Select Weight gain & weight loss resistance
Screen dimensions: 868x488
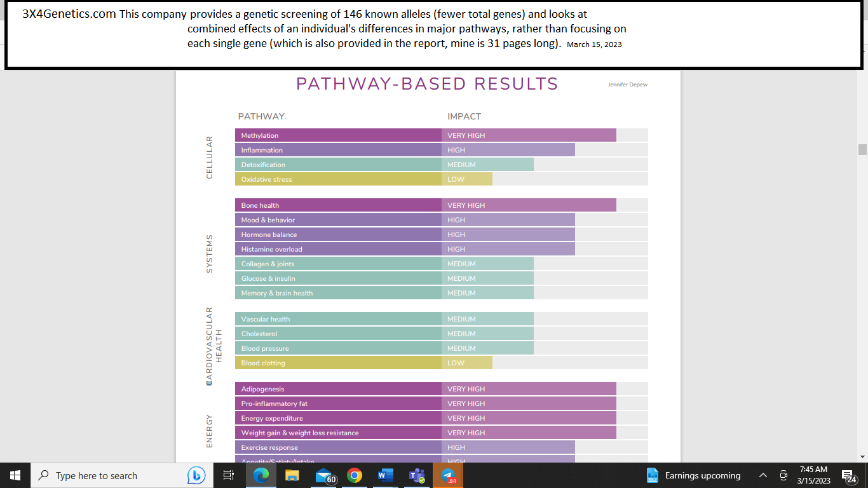pos(300,433)
